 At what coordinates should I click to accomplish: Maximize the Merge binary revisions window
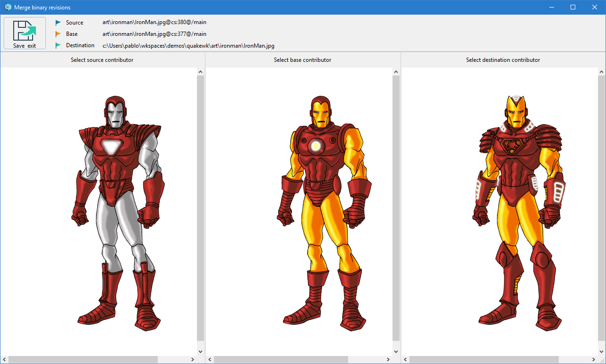click(x=573, y=7)
